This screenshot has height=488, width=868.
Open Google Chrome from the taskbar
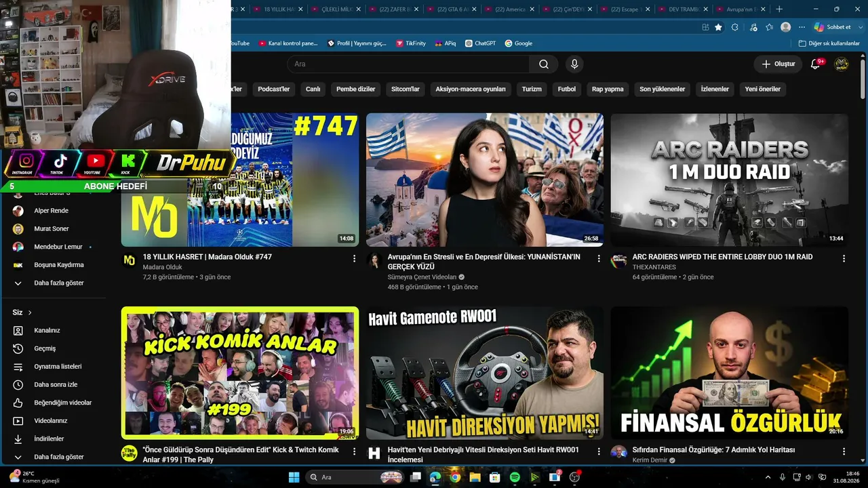tap(455, 477)
